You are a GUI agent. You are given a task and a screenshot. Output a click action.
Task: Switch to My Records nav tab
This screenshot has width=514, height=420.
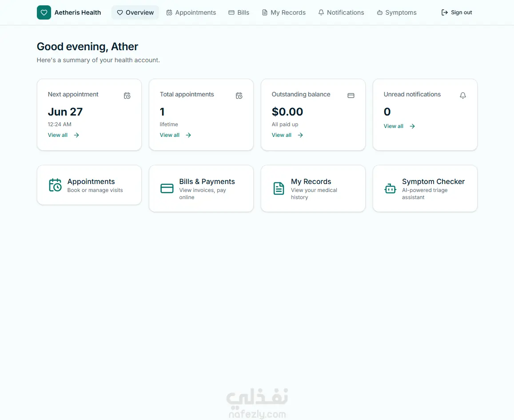tap(284, 12)
